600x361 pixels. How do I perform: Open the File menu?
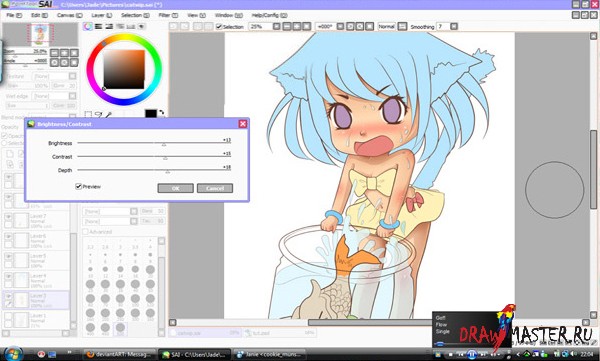[14, 15]
